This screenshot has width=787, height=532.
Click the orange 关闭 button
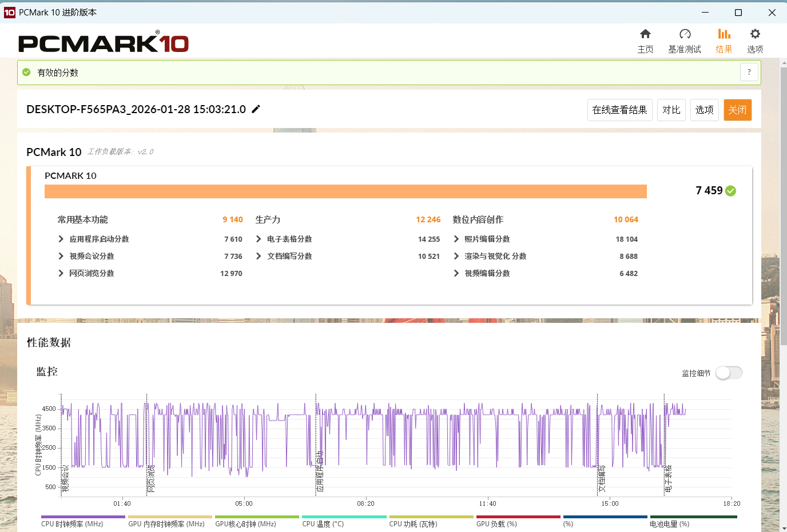click(x=737, y=110)
